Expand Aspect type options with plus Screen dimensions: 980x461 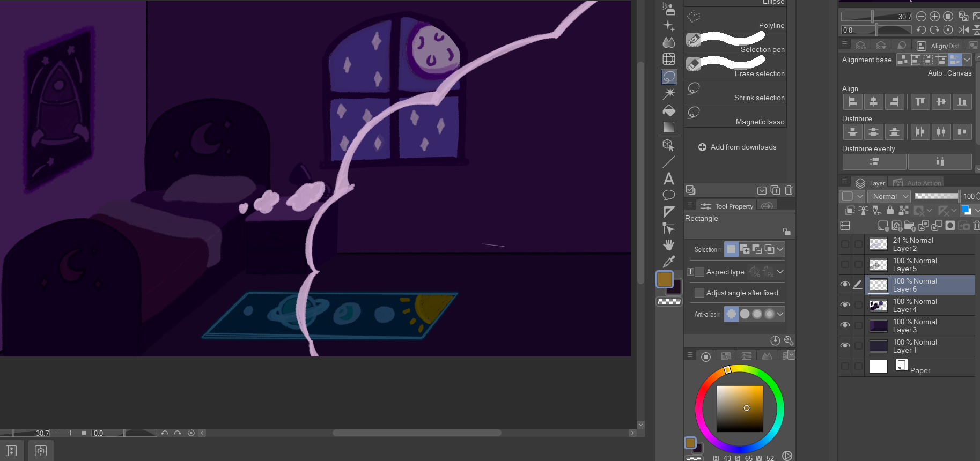click(690, 272)
